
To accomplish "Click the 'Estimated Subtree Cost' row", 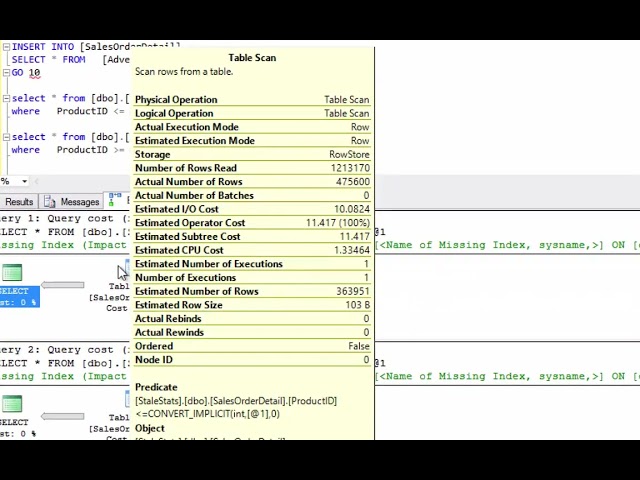I will click(252, 237).
